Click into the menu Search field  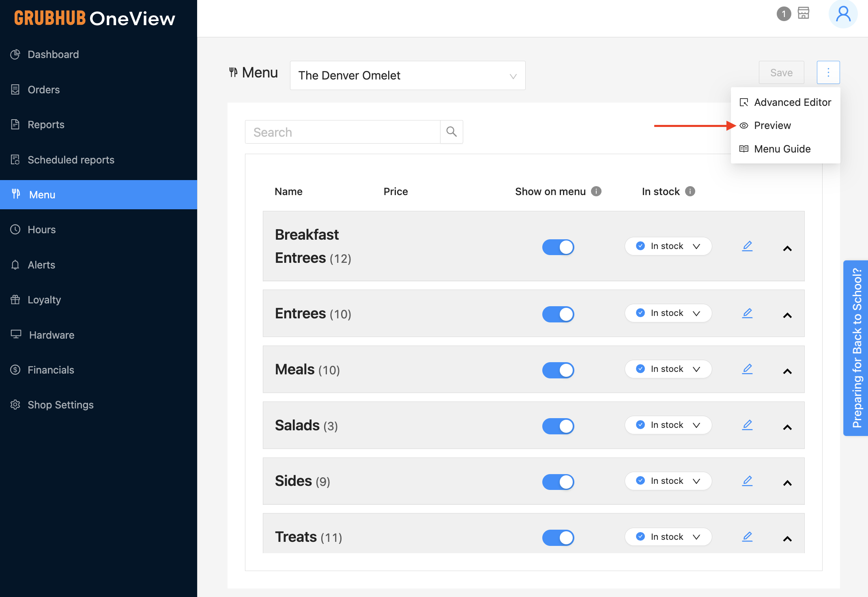coord(342,132)
